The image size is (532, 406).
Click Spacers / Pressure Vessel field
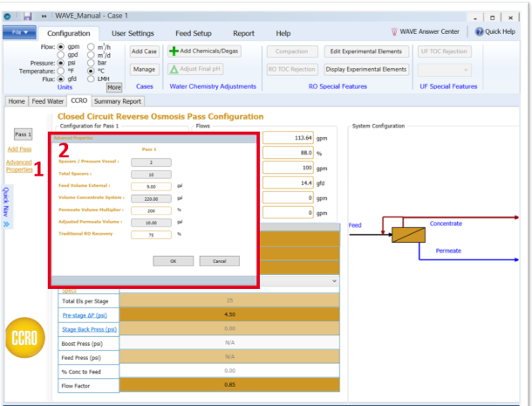pyautogui.click(x=151, y=162)
